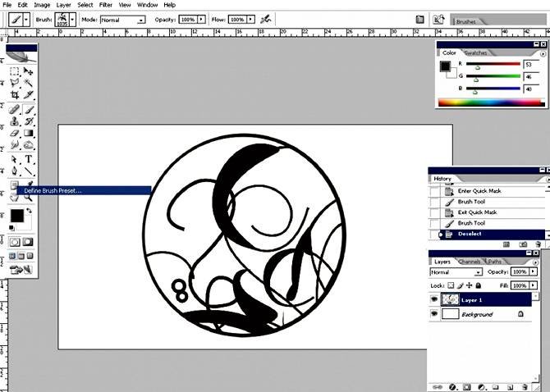The image size is (550, 392).
Task: Toggle visibility of the Background layer
Action: pos(434,314)
